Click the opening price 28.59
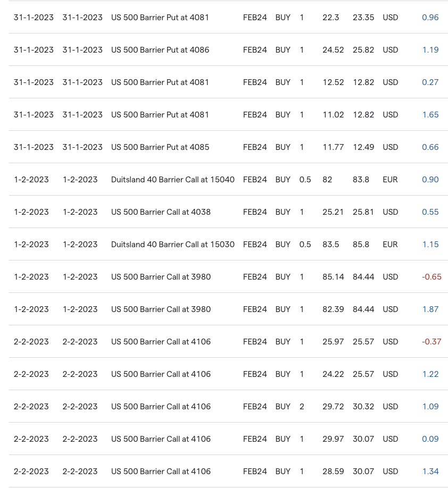This screenshot has height=488, width=448. click(x=333, y=472)
